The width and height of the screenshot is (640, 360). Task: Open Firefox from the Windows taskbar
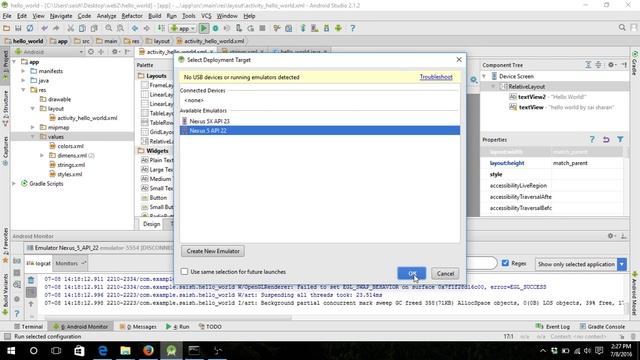click(x=148, y=350)
